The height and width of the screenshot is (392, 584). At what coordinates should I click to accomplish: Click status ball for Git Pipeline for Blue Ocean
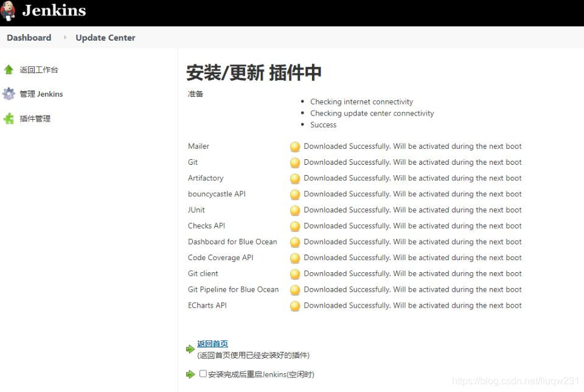(295, 290)
